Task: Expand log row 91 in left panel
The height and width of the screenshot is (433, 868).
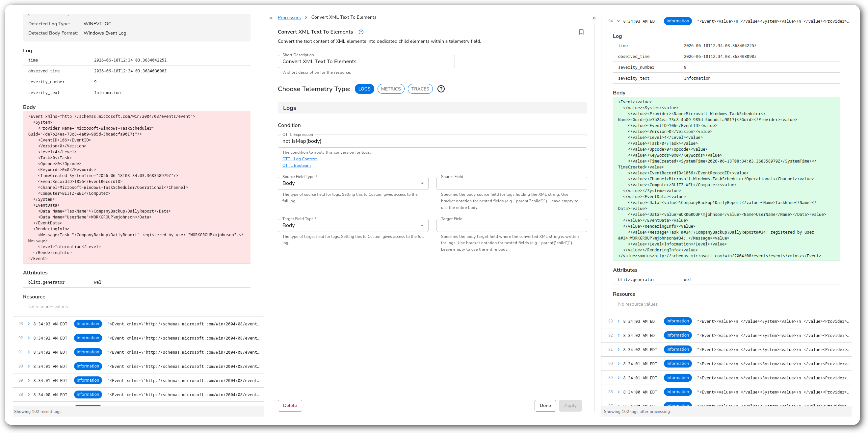Action: [29, 352]
